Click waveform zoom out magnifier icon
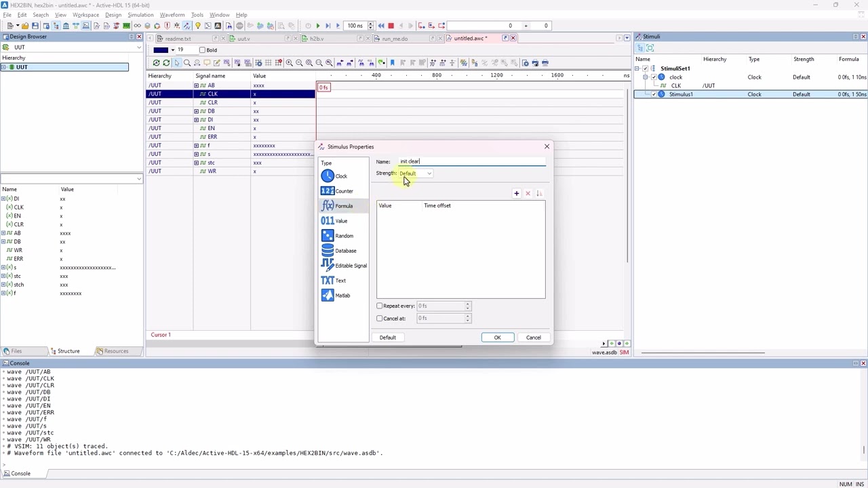This screenshot has height=488, width=868. (299, 63)
